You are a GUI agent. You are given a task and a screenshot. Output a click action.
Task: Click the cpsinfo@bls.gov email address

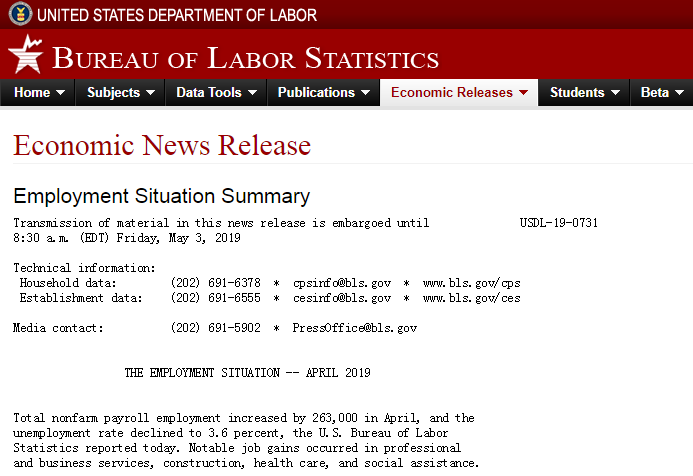click(x=342, y=283)
